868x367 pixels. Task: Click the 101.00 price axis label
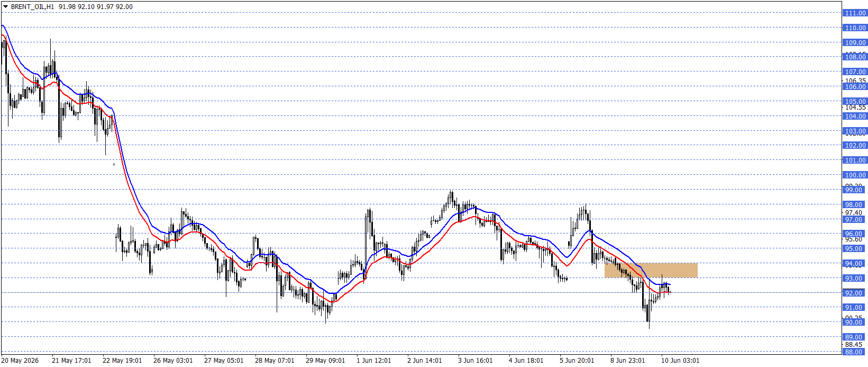(x=855, y=160)
